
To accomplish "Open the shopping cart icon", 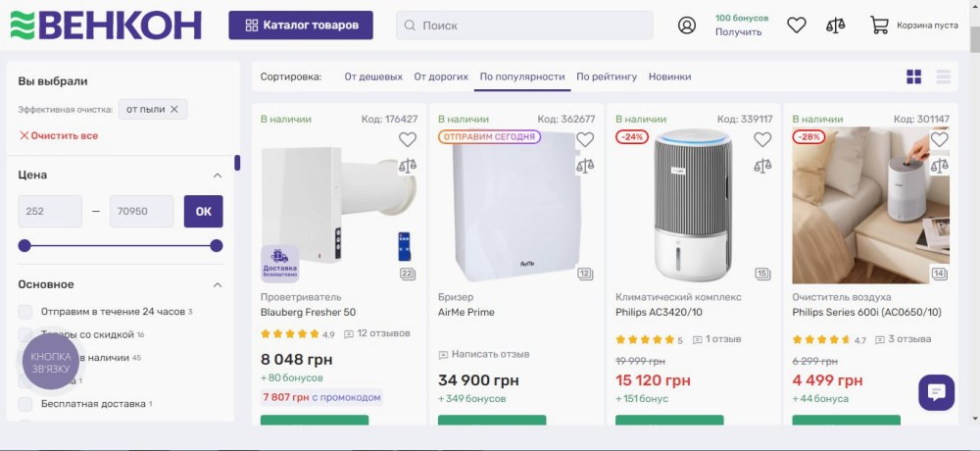I will coord(880,25).
